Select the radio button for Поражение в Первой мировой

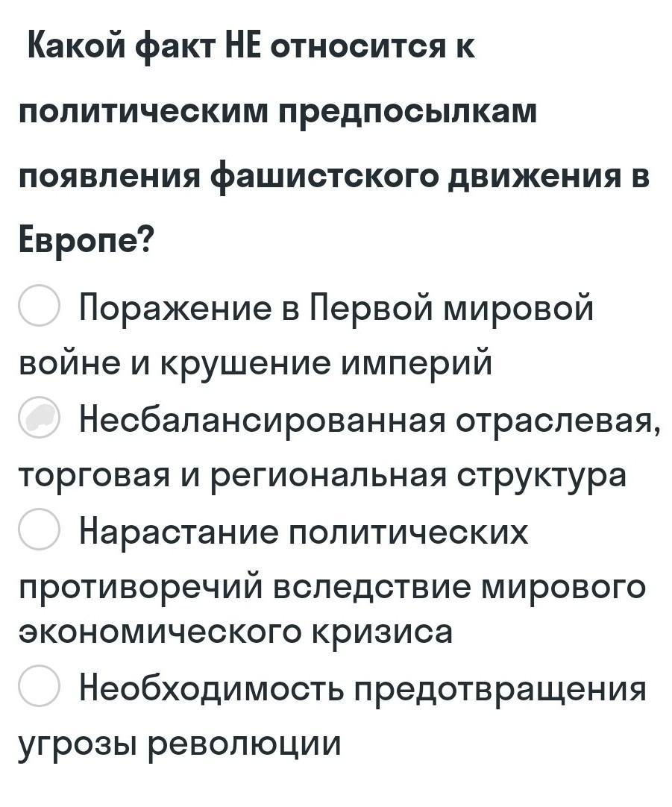(x=40, y=305)
